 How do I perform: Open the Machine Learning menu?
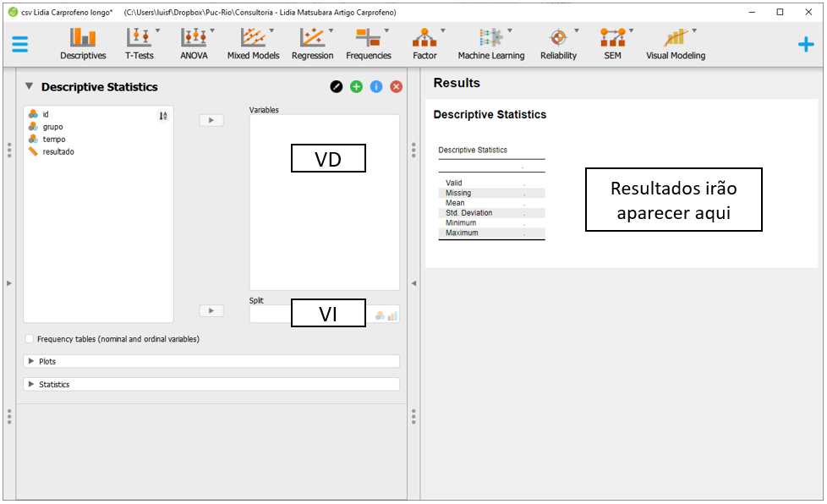click(490, 44)
